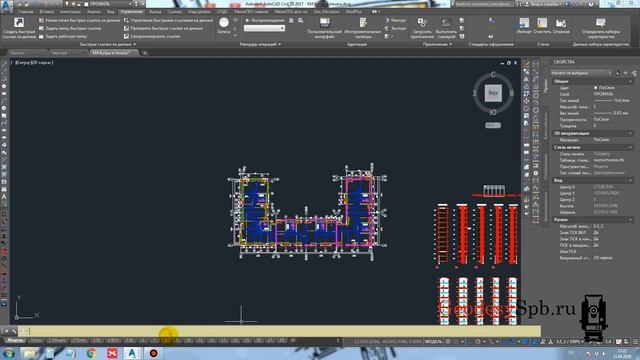Image resolution: width=640 pixels, height=360 pixels.
Task: Switch to the Output ribbon tab
Action: click(x=155, y=12)
